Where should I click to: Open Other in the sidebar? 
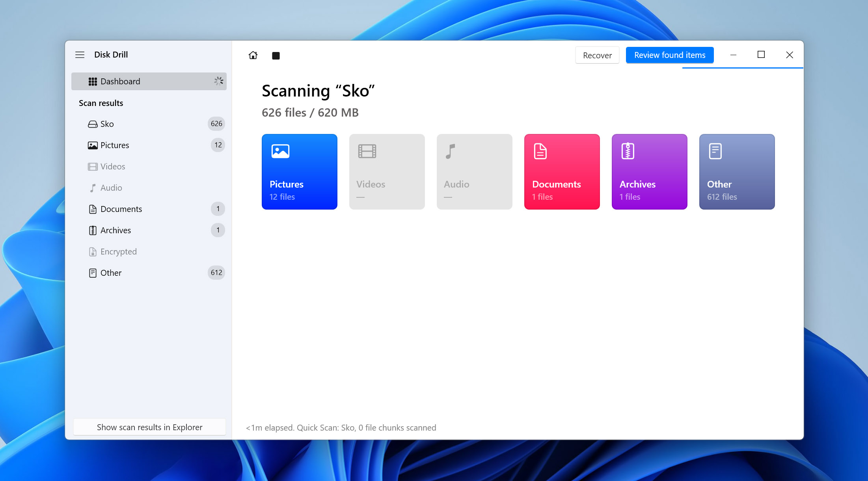click(149, 273)
